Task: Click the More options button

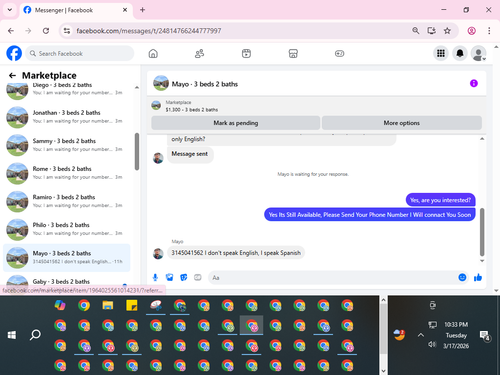Action: [x=402, y=123]
